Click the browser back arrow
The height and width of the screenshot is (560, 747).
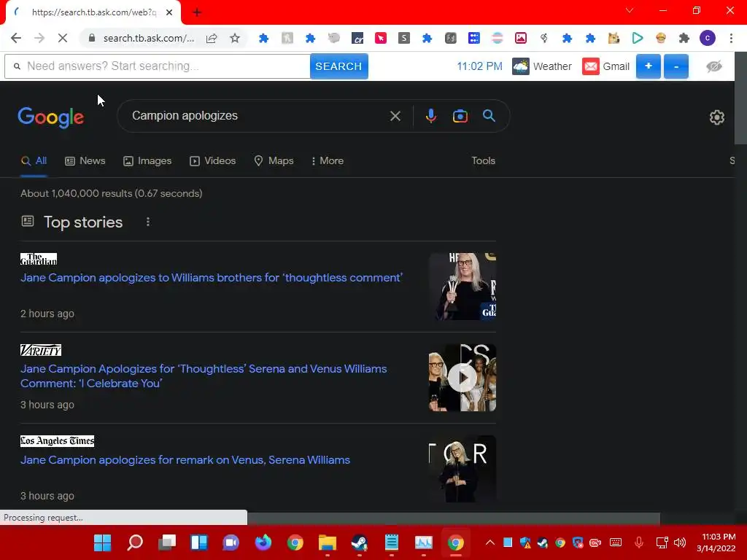coord(16,38)
